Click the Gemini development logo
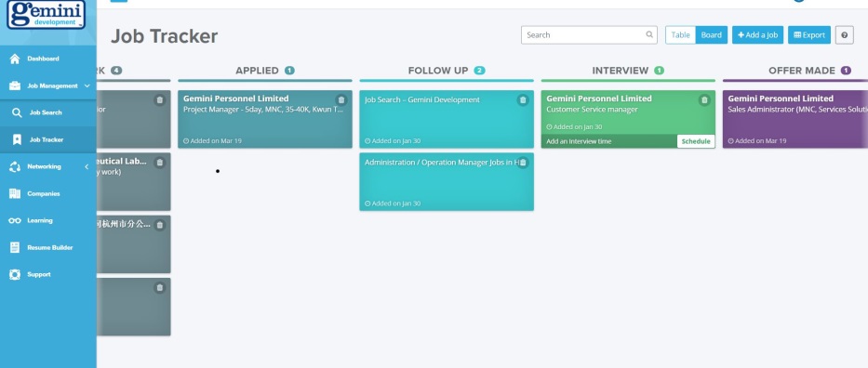Image resolution: width=868 pixels, height=368 pixels. coord(47,14)
